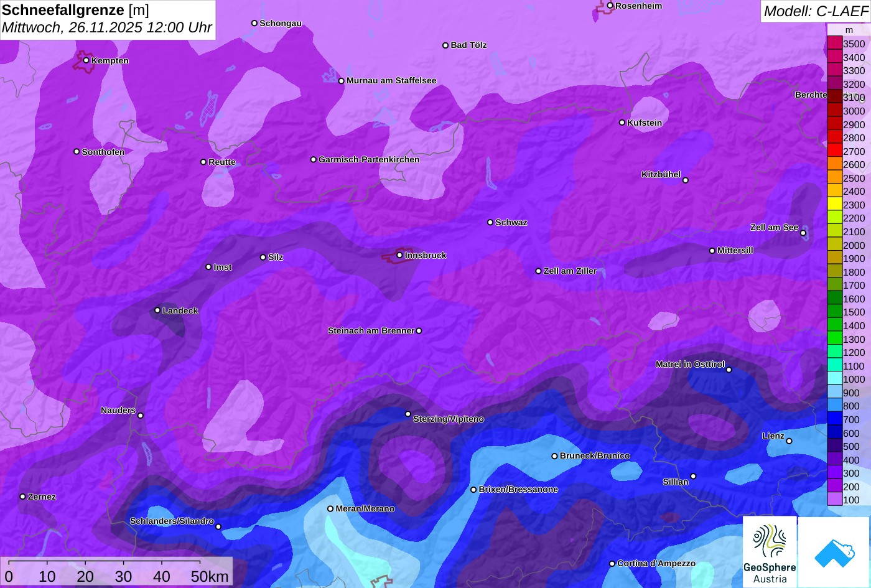Image resolution: width=871 pixels, height=588 pixels.
Task: Click the Lienz marker dot
Action: click(789, 441)
